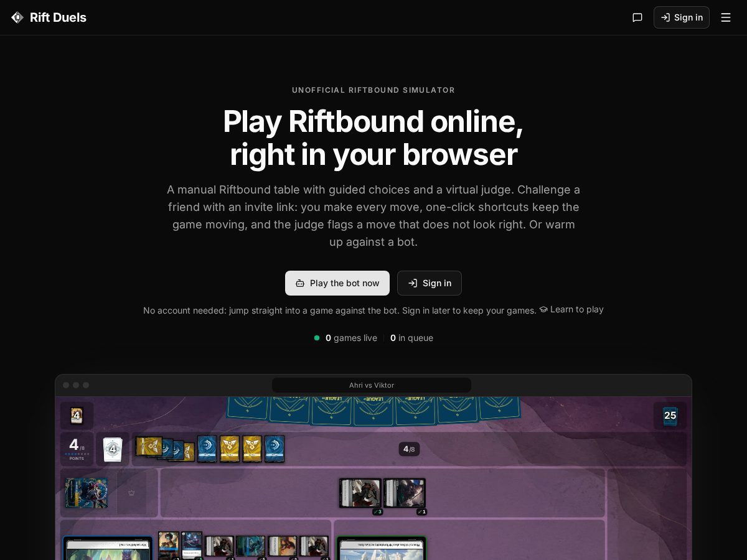The height and width of the screenshot is (560, 747).
Task: Open the Rift Duels home link text
Action: [58, 17]
